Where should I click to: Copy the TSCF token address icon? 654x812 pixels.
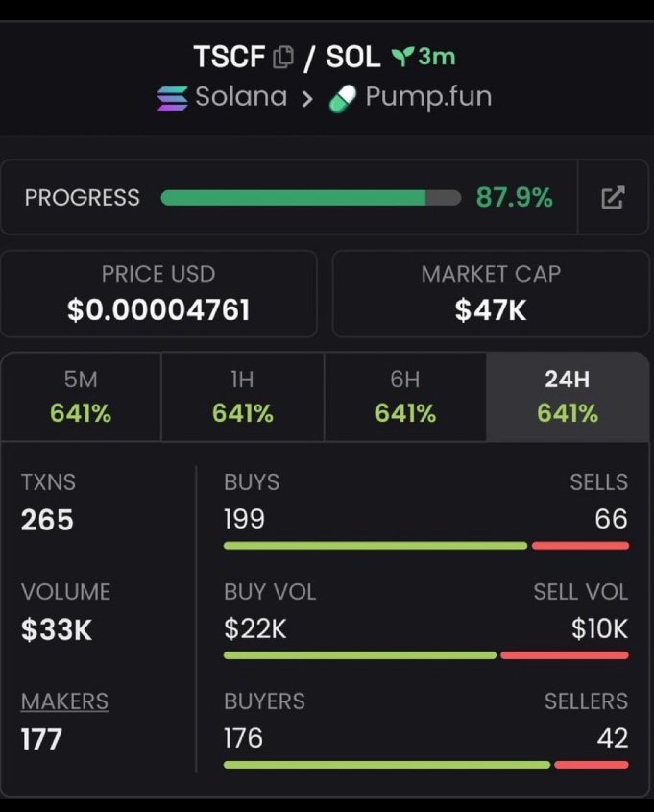point(283,57)
